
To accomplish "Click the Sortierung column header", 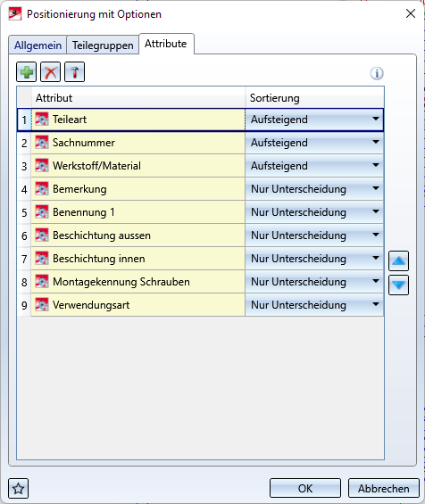I will pos(314,98).
